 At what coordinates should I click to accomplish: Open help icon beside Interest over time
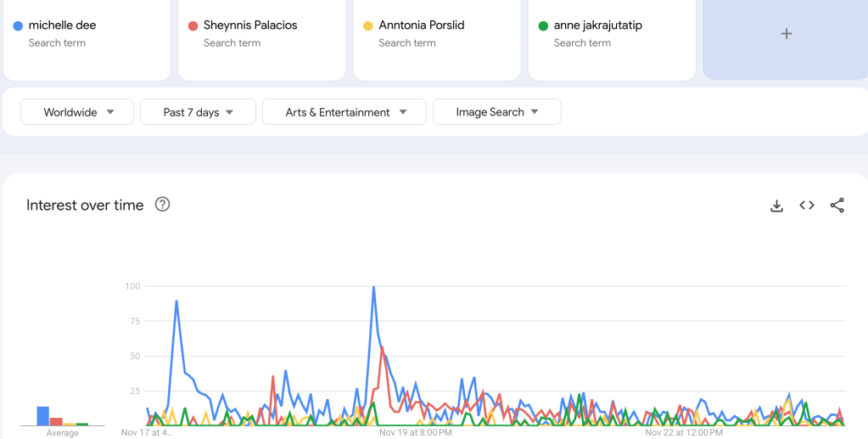pos(162,205)
